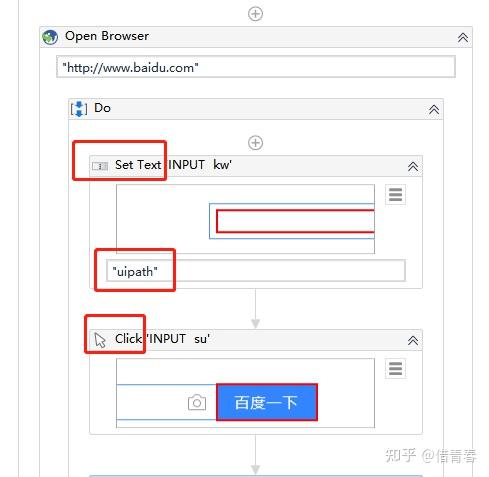Collapse the Open Browser activity
This screenshot has width=489, height=477.
pyautogui.click(x=463, y=37)
